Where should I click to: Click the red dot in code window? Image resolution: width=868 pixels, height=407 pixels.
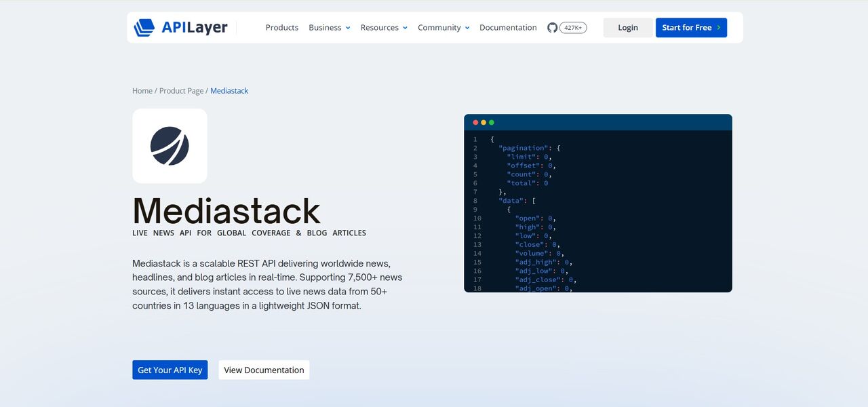pos(475,123)
